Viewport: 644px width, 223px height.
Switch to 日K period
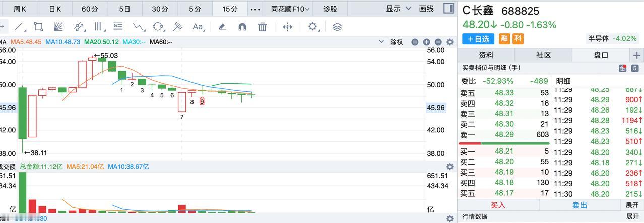(55, 9)
